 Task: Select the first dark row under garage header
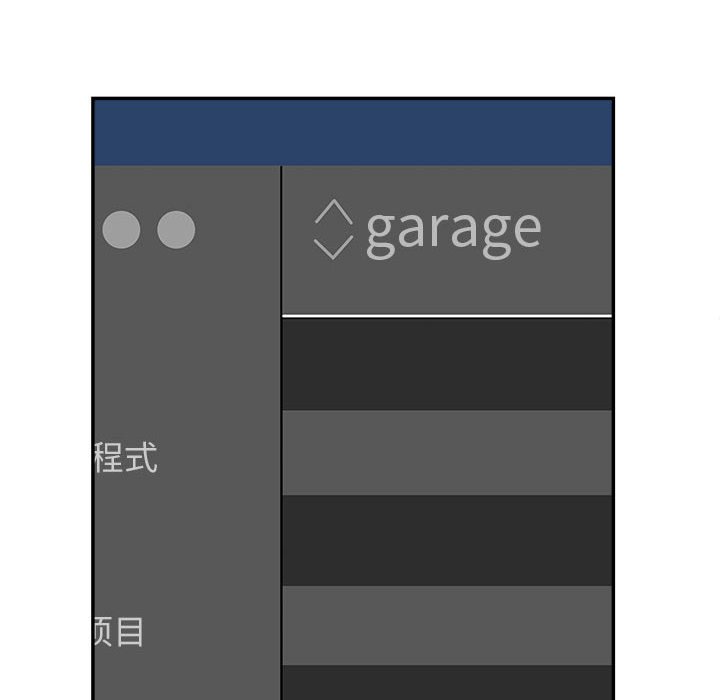coord(447,364)
